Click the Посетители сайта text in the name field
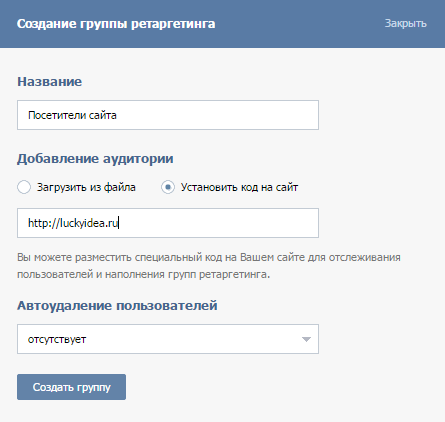Viewport: 445px width, 422px height. tap(72, 115)
